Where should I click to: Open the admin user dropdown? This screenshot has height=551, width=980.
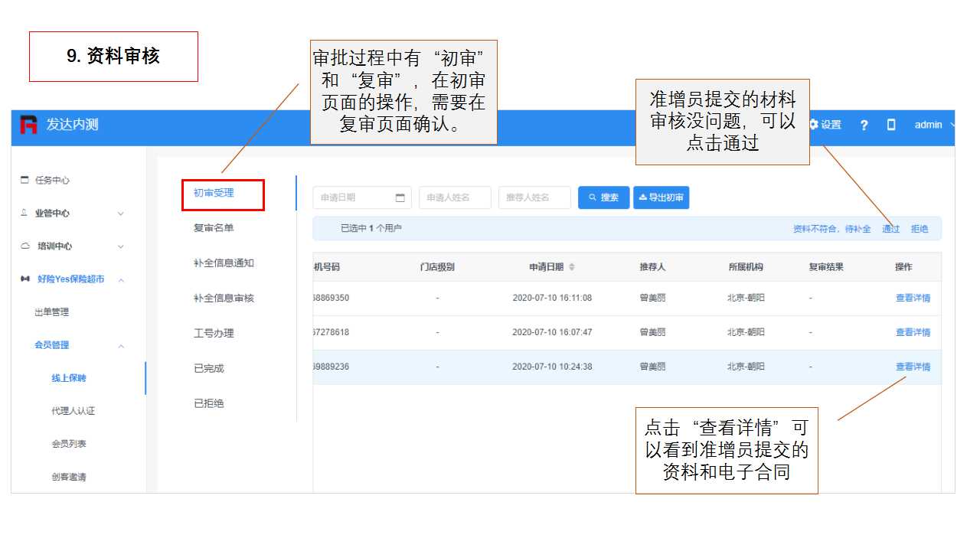point(933,125)
